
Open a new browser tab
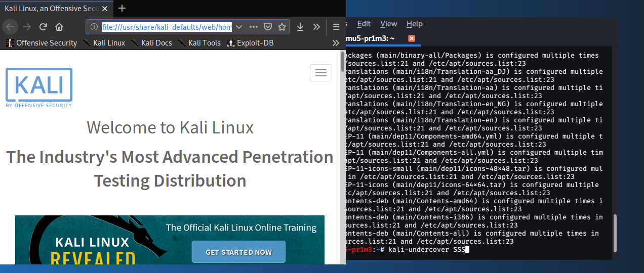coord(122,8)
